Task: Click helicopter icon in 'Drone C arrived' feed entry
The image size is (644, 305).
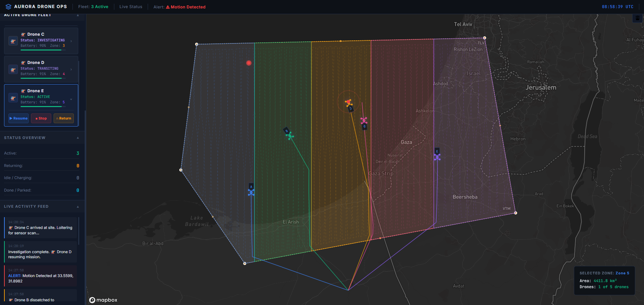Action: (11, 228)
